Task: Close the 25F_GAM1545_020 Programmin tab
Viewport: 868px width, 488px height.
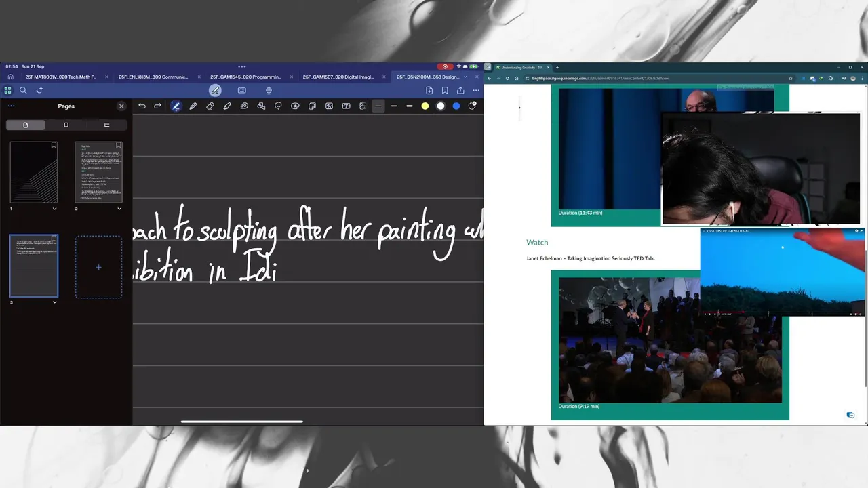Action: click(x=291, y=77)
